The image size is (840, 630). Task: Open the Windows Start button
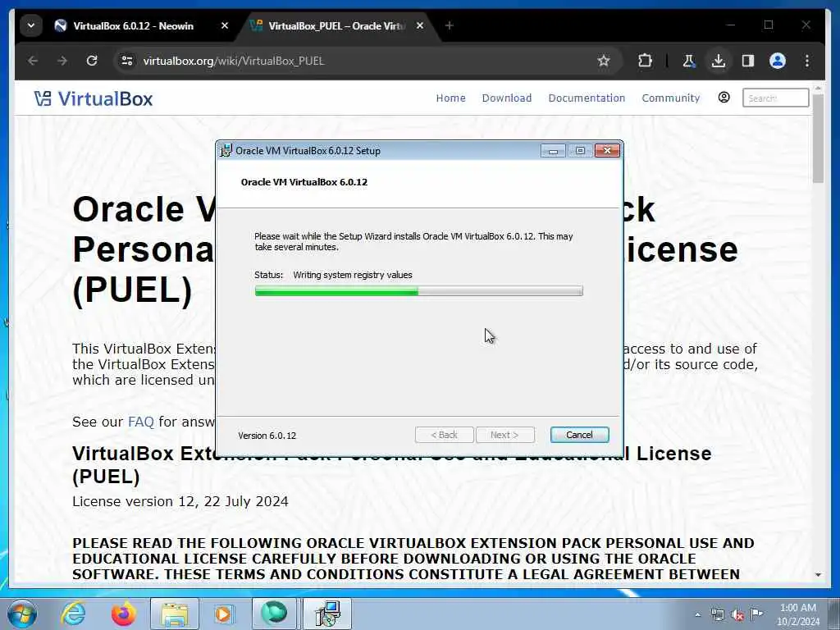pos(22,614)
